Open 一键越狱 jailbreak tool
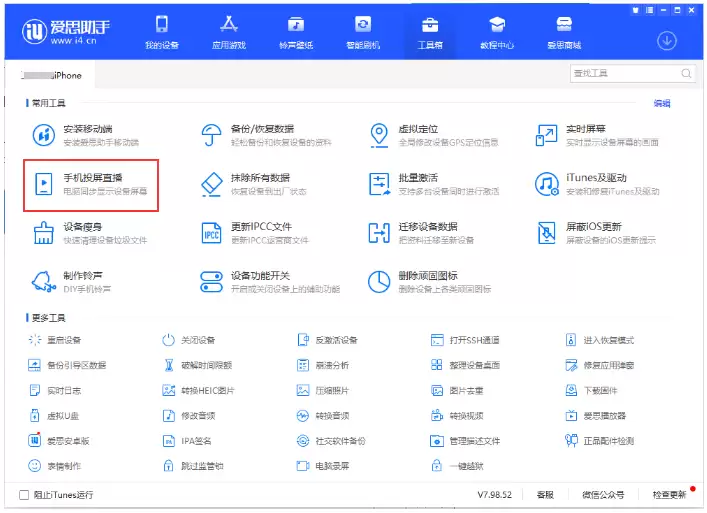 point(457,466)
